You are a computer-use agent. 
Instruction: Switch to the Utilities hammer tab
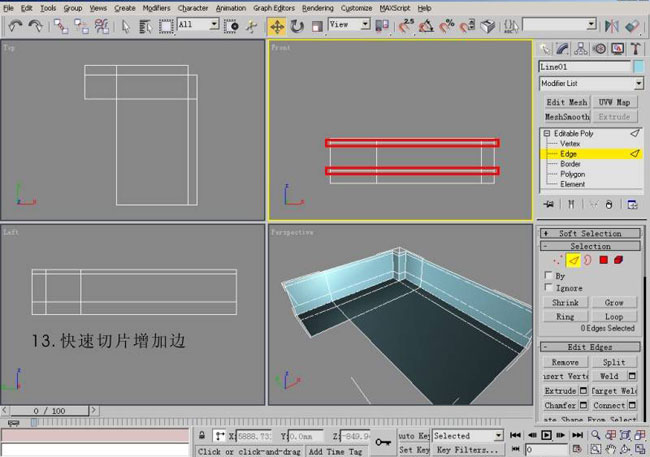pyautogui.click(x=635, y=49)
